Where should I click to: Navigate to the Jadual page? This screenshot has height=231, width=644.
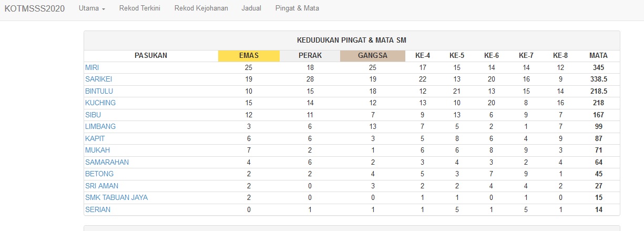[252, 8]
